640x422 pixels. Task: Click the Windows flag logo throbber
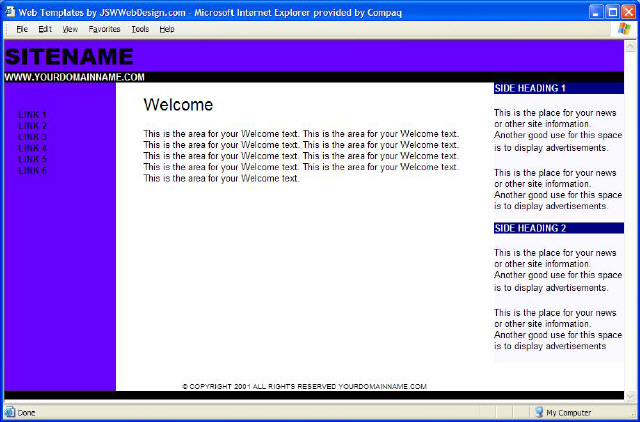(x=624, y=29)
